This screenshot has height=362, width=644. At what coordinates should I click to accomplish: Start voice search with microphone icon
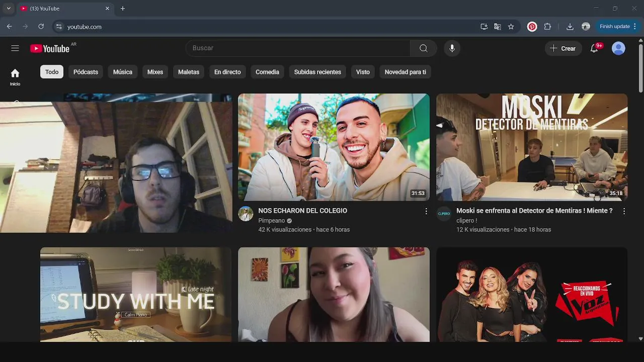coord(452,48)
